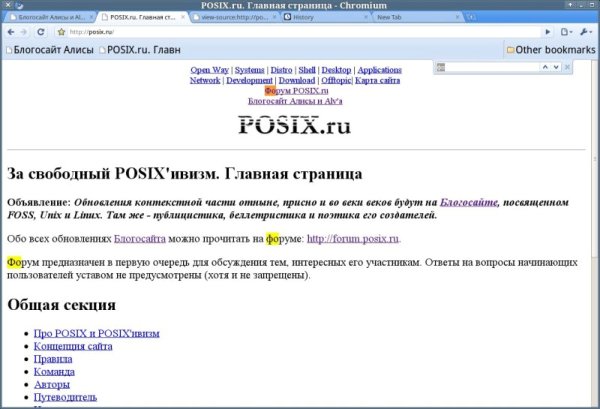Open the wrench settings menu
Viewport: 600px width, 409px height.
pyautogui.click(x=585, y=32)
